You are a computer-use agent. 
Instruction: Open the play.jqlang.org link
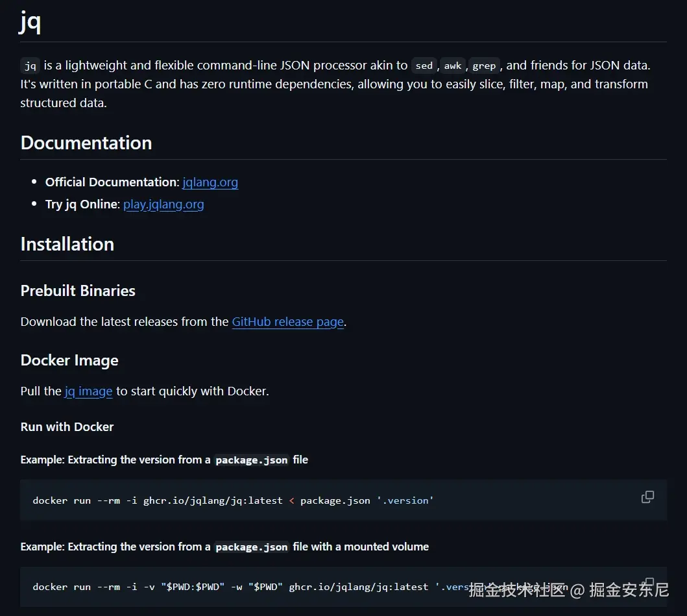163,204
